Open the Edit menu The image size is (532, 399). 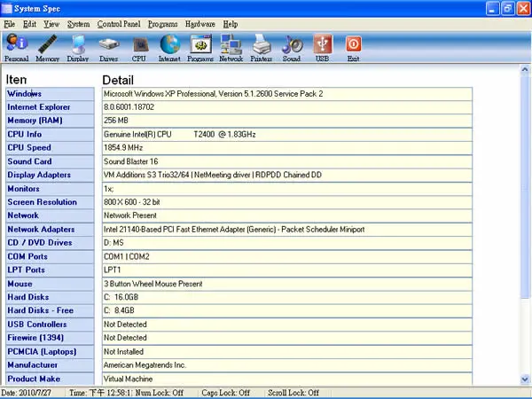pyautogui.click(x=29, y=24)
